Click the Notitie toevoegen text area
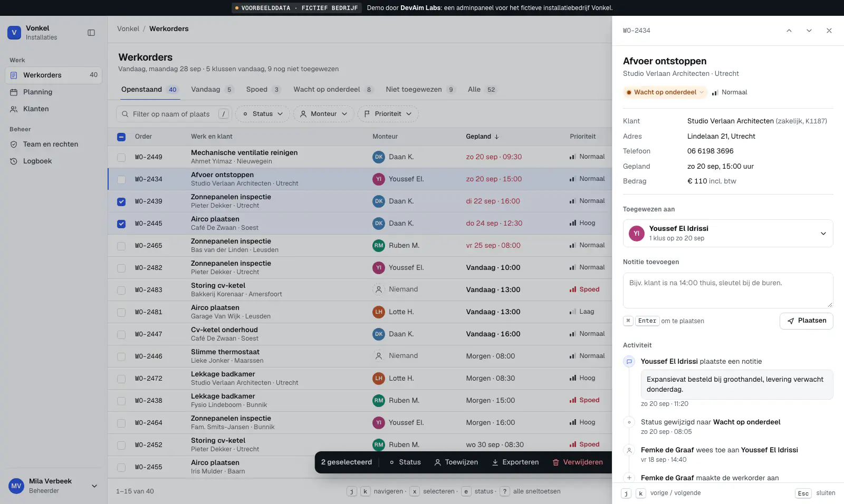Viewport: 844px width, 504px height. point(728,290)
